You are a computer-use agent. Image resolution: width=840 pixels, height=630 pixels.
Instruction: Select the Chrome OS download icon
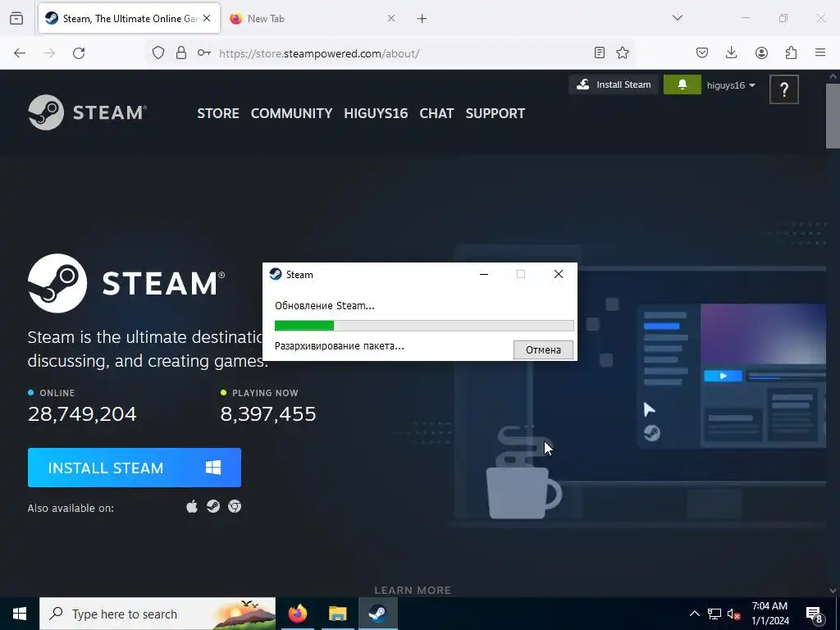pos(235,506)
